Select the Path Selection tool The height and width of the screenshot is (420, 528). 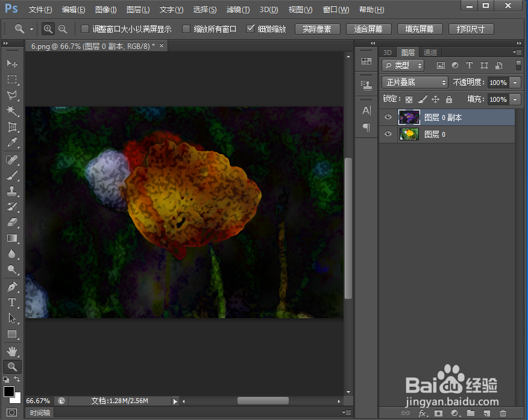point(12,318)
